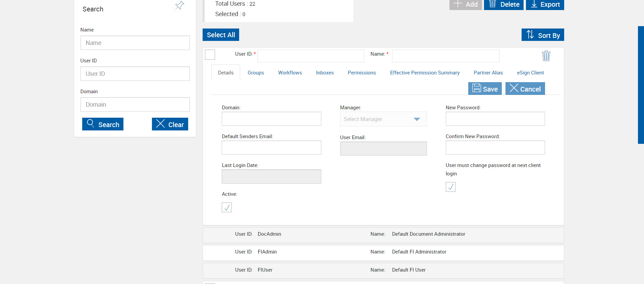Export the user list
This screenshot has width=644, height=284.
[x=545, y=4]
